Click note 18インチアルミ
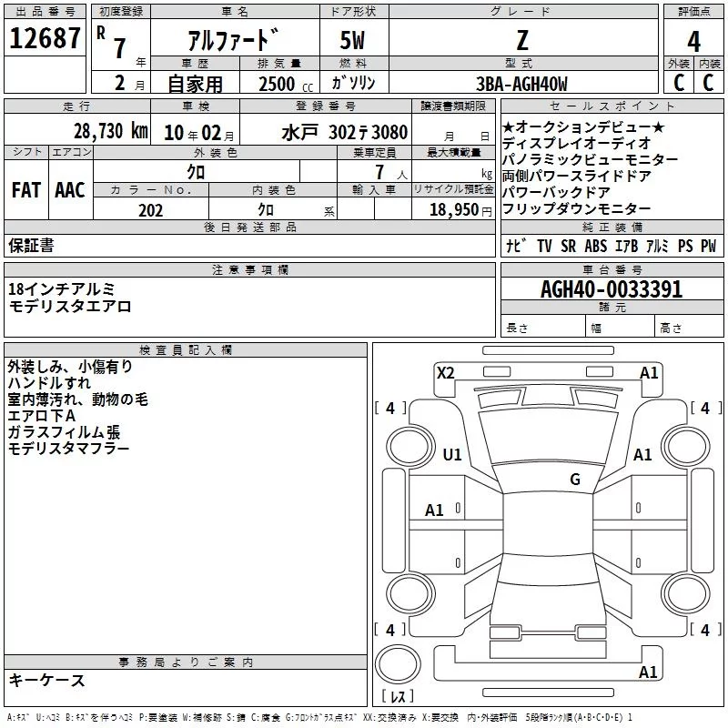The image size is (728, 728). 61,289
